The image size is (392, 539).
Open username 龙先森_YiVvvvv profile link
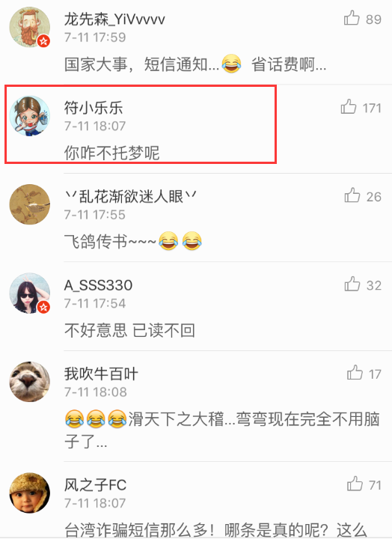point(114,19)
